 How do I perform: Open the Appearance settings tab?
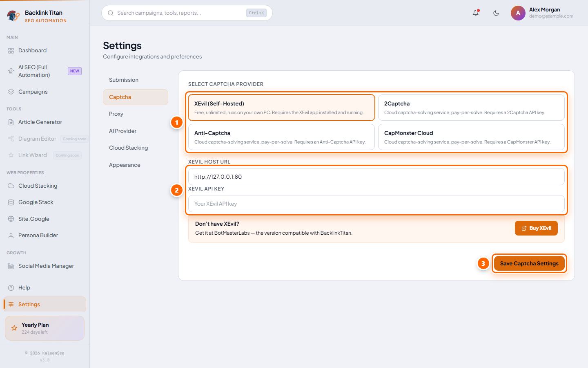point(136,165)
